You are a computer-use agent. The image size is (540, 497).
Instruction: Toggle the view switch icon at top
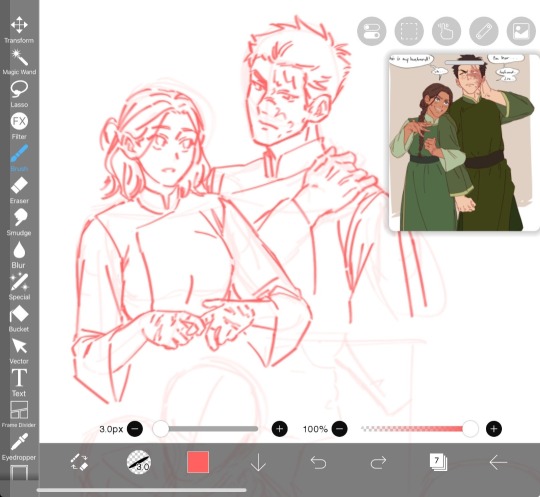pyautogui.click(x=372, y=31)
